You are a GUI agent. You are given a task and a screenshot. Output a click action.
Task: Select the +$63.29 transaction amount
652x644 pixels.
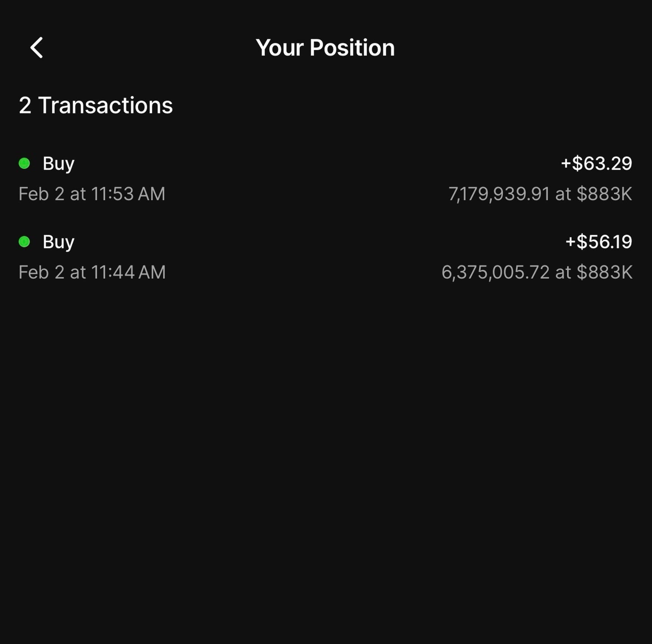click(596, 164)
